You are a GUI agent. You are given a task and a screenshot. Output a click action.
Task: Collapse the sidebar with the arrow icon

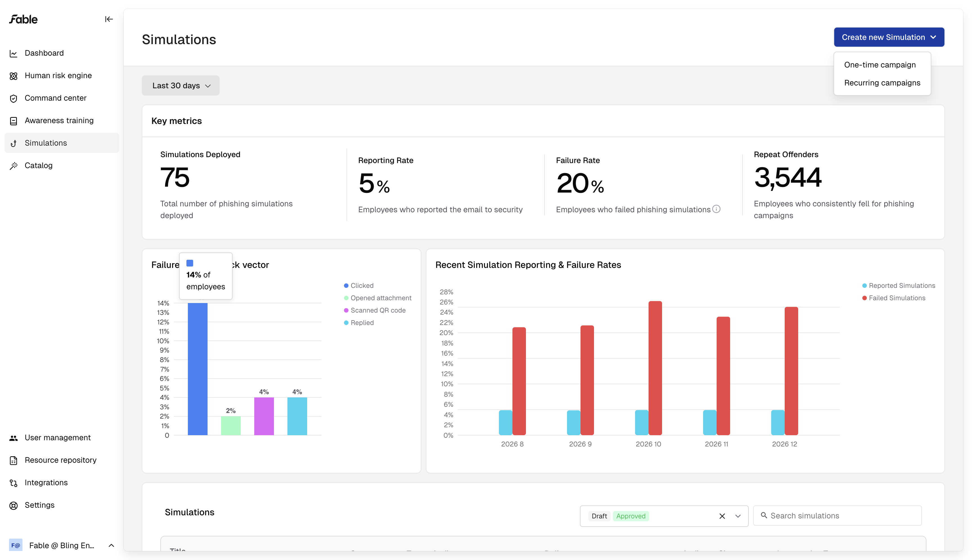pos(109,19)
